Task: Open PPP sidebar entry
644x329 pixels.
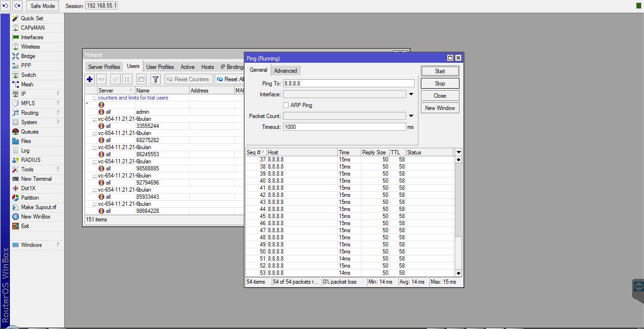Action: coord(26,66)
